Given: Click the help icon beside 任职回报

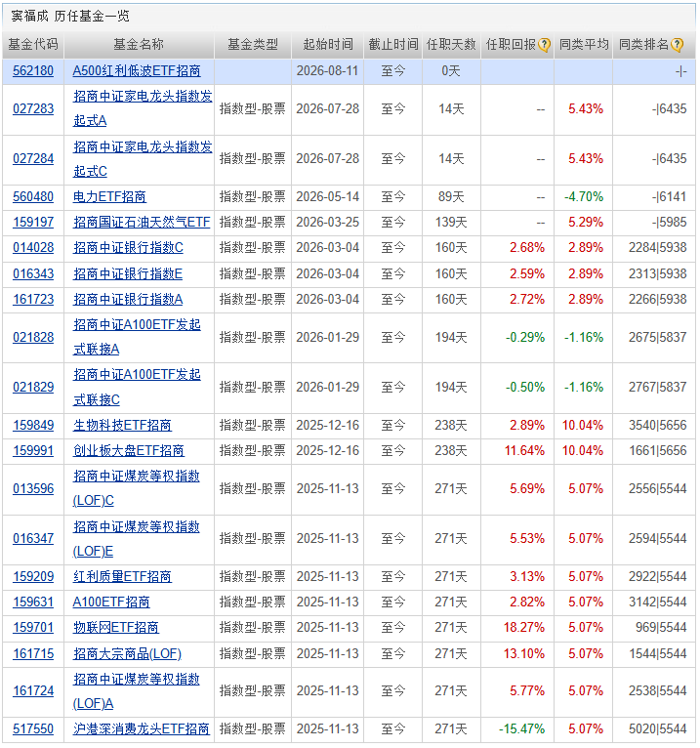Looking at the screenshot, I should [x=544, y=45].
